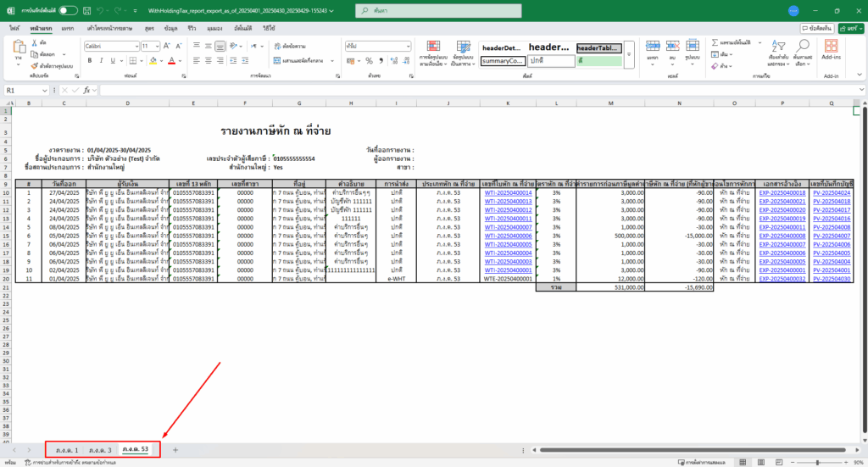Expand the Name Box R1 dropdown
Image resolution: width=868 pixels, height=467 pixels.
pos(44,90)
